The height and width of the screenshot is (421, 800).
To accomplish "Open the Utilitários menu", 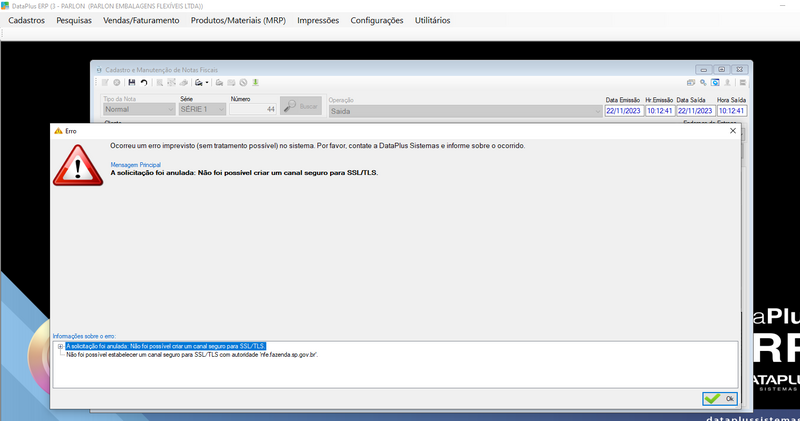I will (x=432, y=20).
